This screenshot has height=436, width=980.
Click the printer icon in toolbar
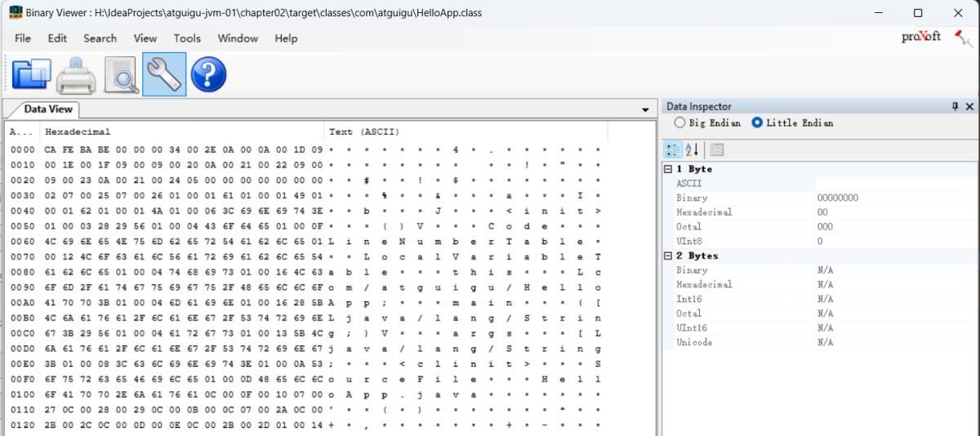(76, 74)
